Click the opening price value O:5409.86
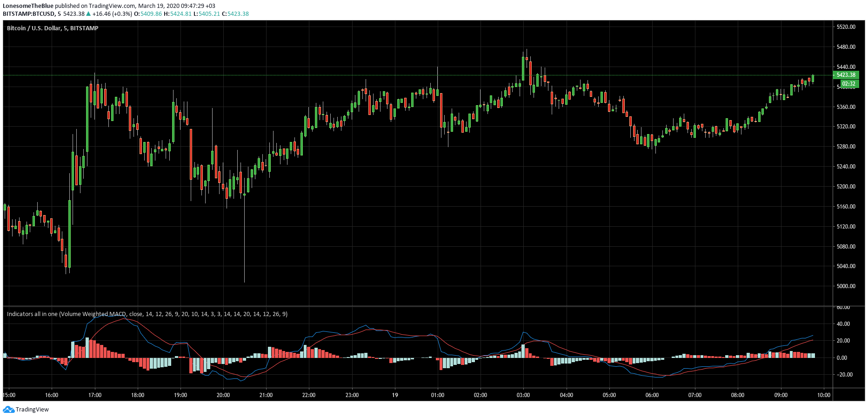This screenshot has height=418, width=868. [148, 14]
